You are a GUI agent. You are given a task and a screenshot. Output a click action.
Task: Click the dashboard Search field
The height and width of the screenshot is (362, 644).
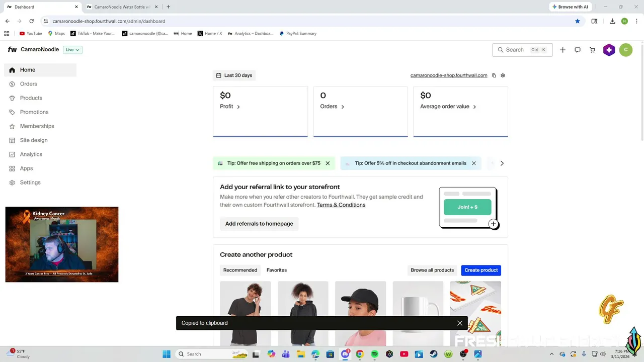(522, 50)
